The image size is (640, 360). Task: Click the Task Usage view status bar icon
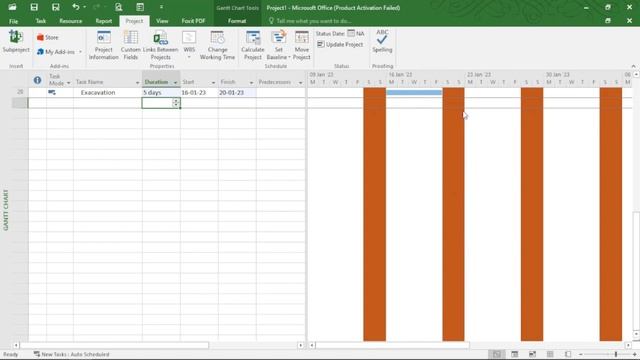(514, 354)
